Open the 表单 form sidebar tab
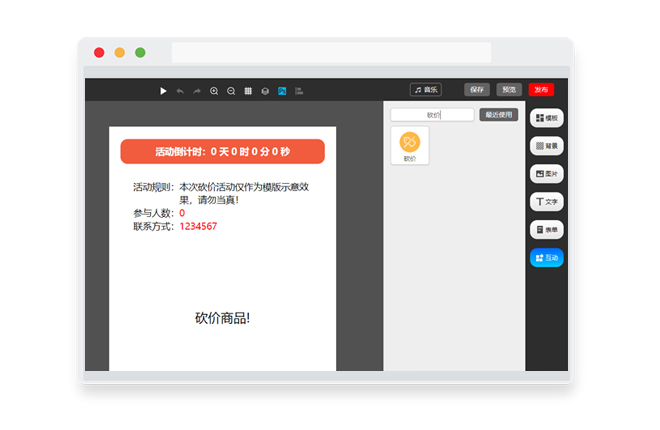The height and width of the screenshot is (430, 660). pyautogui.click(x=547, y=230)
